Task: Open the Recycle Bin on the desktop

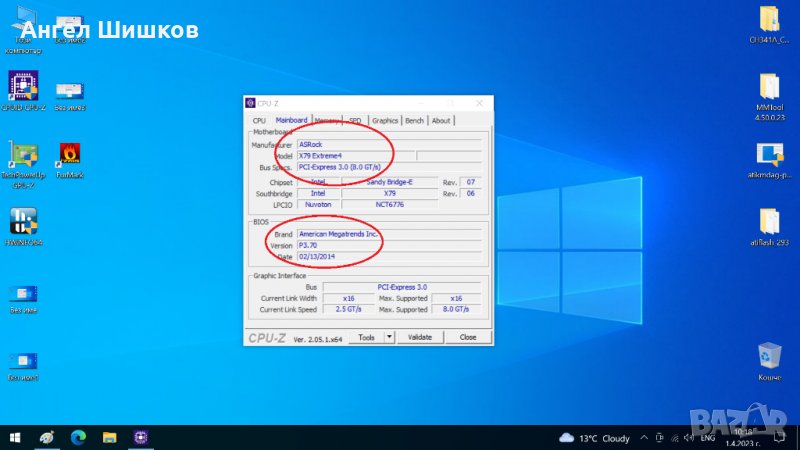Action: click(x=769, y=357)
